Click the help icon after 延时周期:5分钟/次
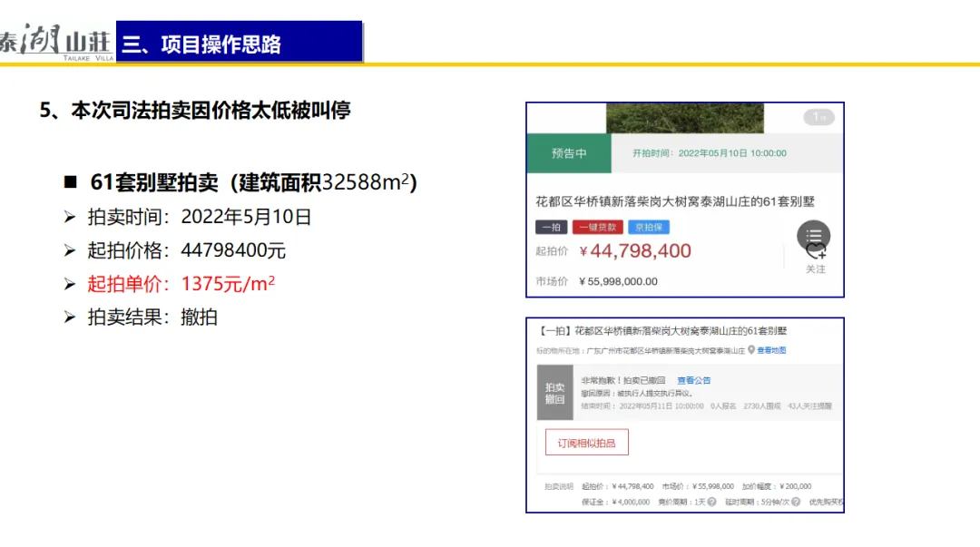Screen dimensions: 980x547 (796, 502)
